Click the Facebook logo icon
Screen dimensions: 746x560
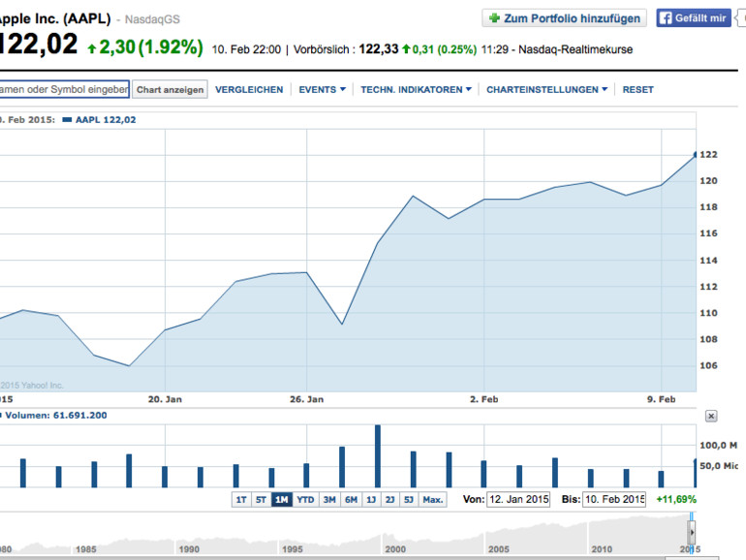click(x=666, y=18)
